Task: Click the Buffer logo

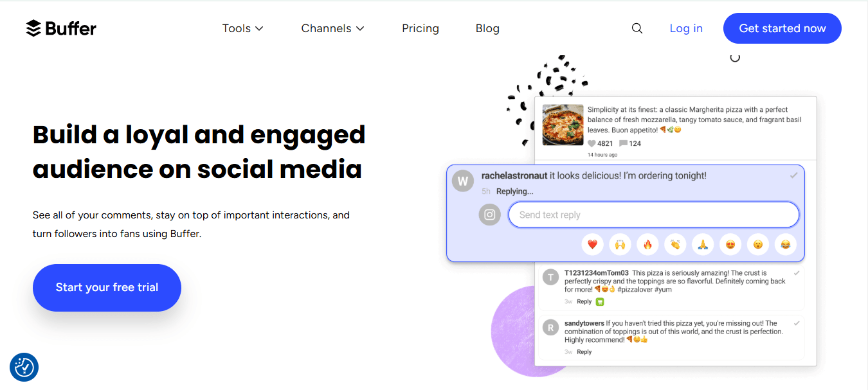Action: click(x=61, y=28)
